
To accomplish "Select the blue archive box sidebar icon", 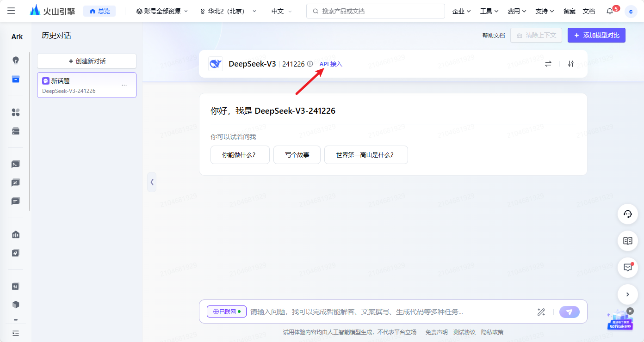I will coord(16,79).
